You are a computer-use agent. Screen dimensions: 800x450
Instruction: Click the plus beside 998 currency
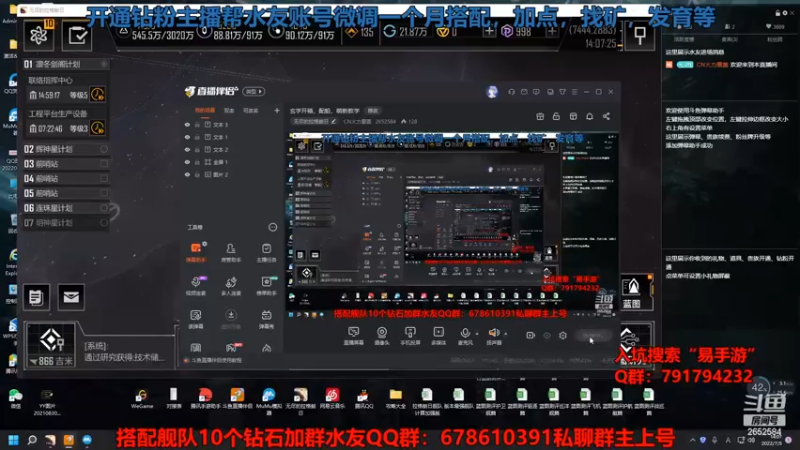pyautogui.click(x=552, y=32)
